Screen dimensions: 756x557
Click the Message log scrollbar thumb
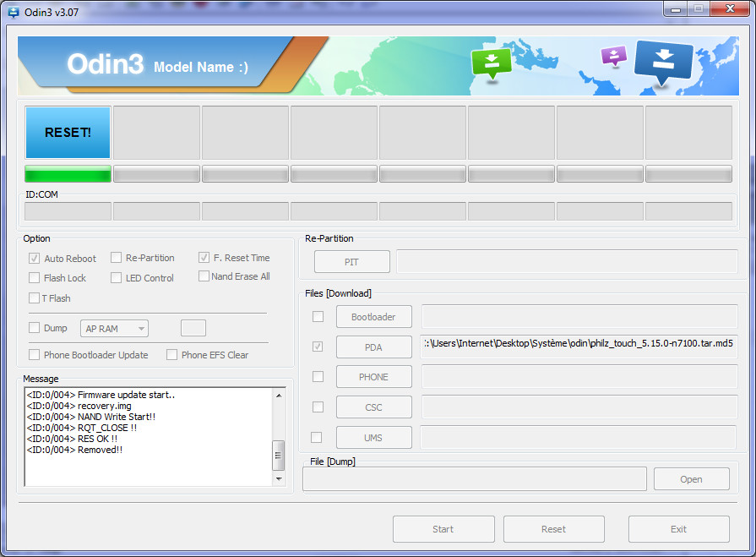click(x=278, y=455)
